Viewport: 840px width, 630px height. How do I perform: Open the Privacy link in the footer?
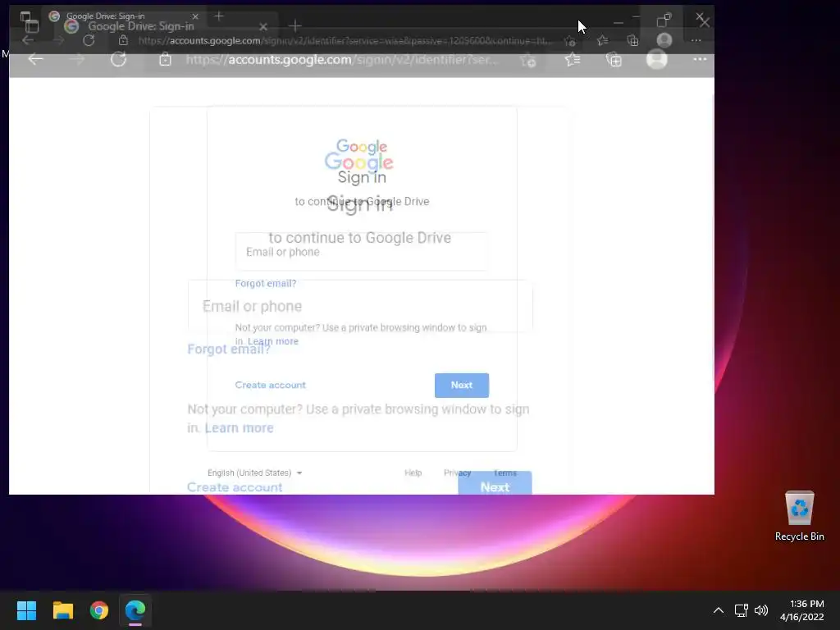457,472
